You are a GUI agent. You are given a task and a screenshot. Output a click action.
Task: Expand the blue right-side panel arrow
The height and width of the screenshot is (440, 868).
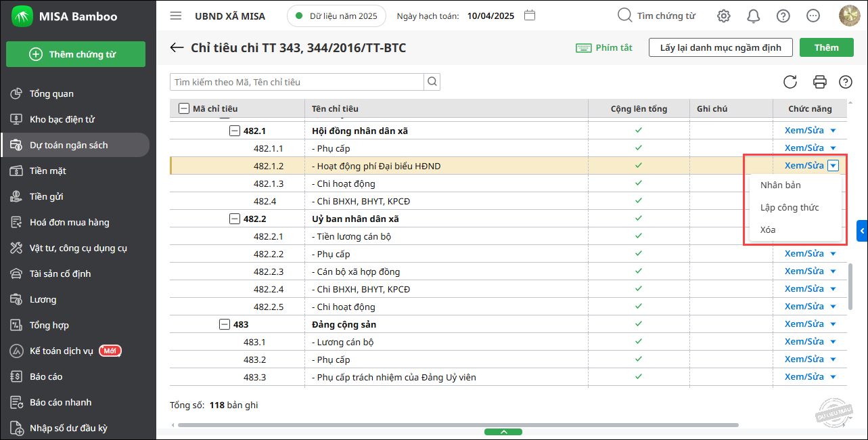click(862, 231)
